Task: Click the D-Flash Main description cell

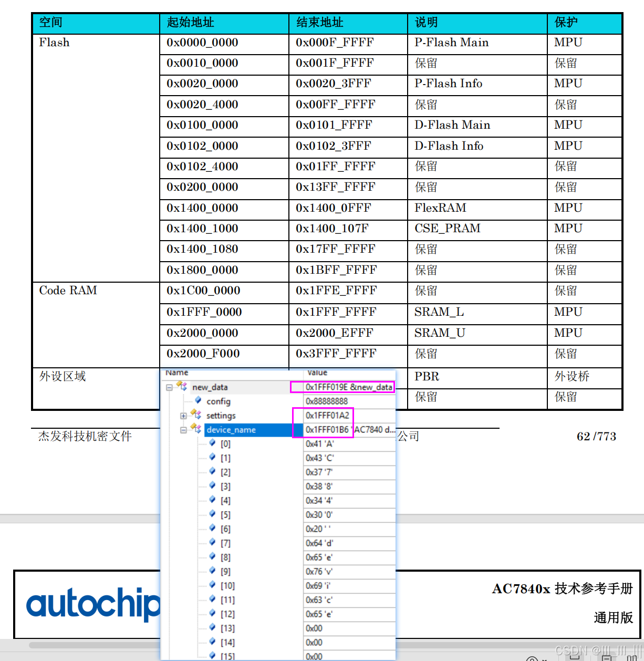Action: click(x=477, y=126)
